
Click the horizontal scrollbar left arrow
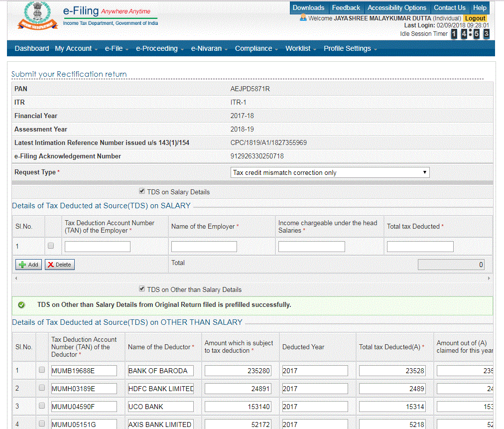tap(16, 278)
